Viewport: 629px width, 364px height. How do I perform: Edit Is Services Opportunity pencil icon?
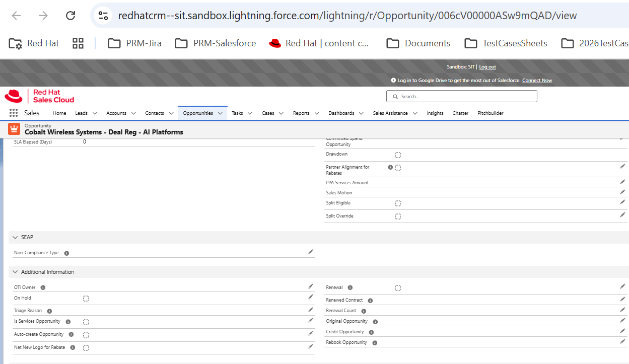pos(311,320)
